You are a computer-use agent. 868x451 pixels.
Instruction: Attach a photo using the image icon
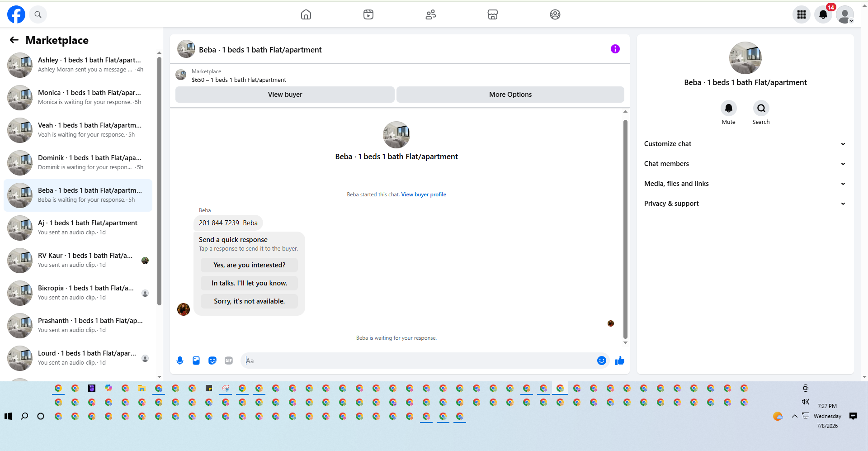coord(196,361)
